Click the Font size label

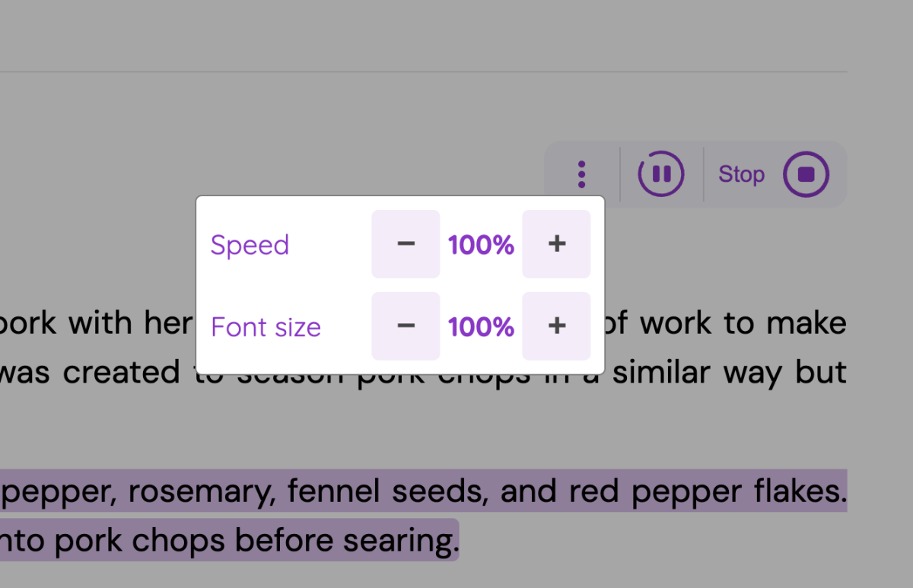point(266,327)
